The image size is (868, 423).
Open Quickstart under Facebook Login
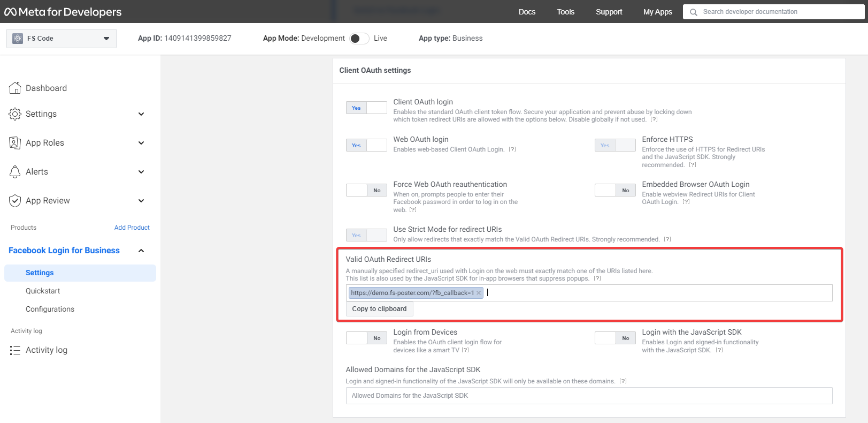click(x=43, y=291)
